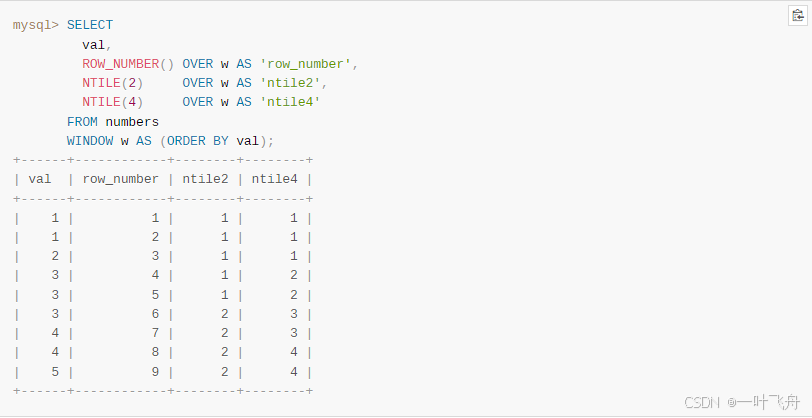This screenshot has height=418, width=812.
Task: Click the ROW_NUMBER function name
Action: coord(121,64)
